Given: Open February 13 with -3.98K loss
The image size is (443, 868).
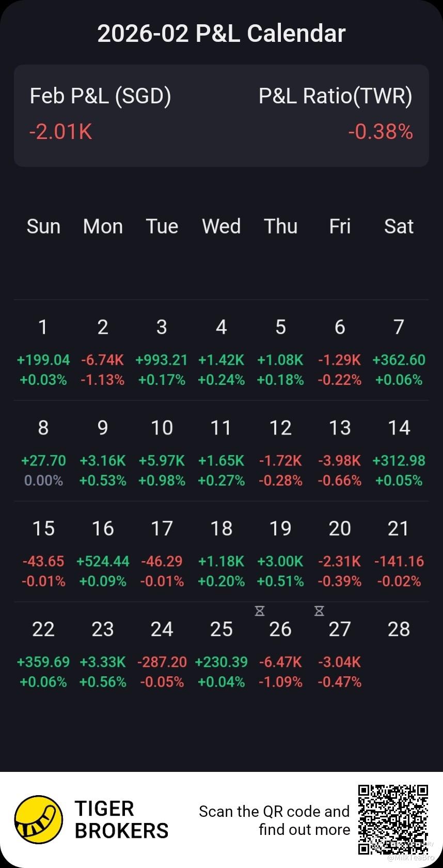Looking at the screenshot, I should 339,452.
